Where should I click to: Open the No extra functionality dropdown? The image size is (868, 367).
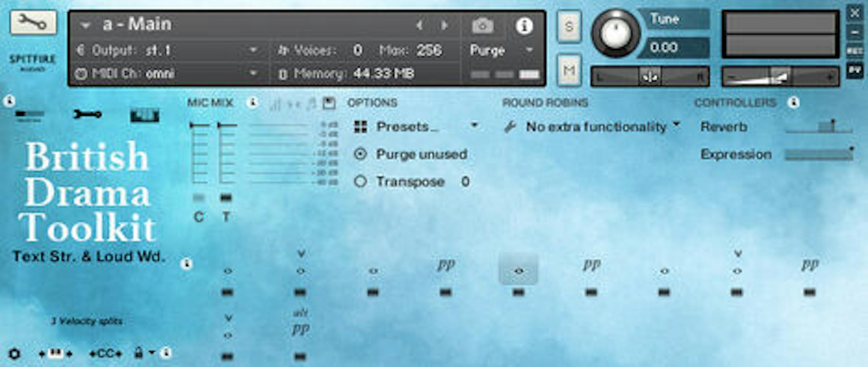pos(676,124)
